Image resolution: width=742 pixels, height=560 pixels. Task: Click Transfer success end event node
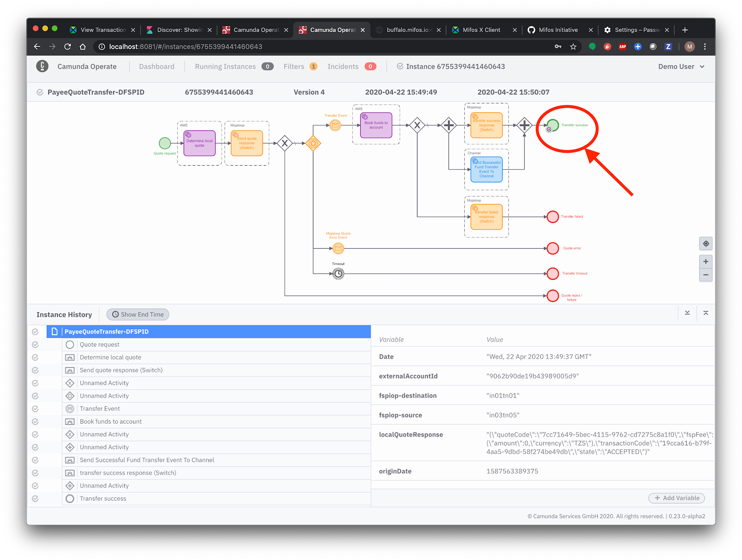tap(553, 125)
